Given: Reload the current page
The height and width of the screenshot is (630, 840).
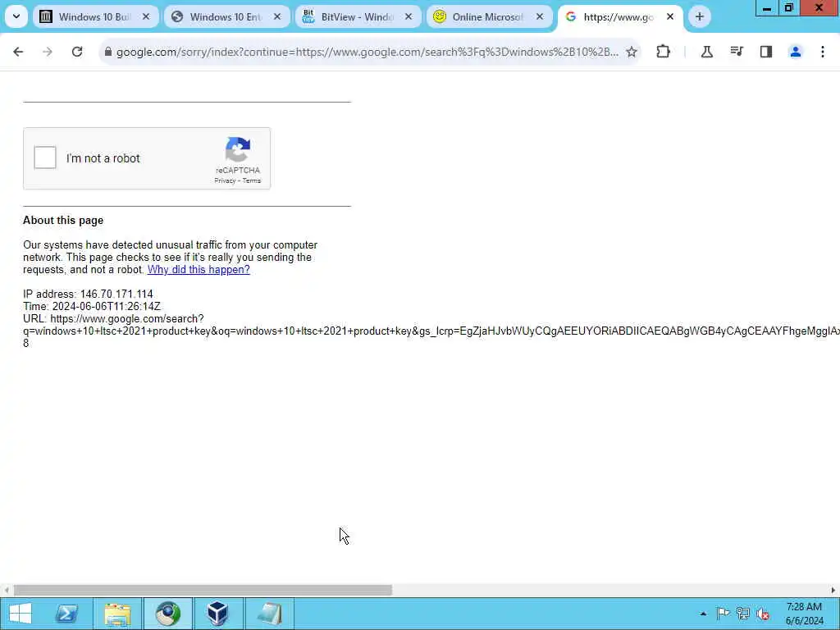Looking at the screenshot, I should pyautogui.click(x=77, y=52).
